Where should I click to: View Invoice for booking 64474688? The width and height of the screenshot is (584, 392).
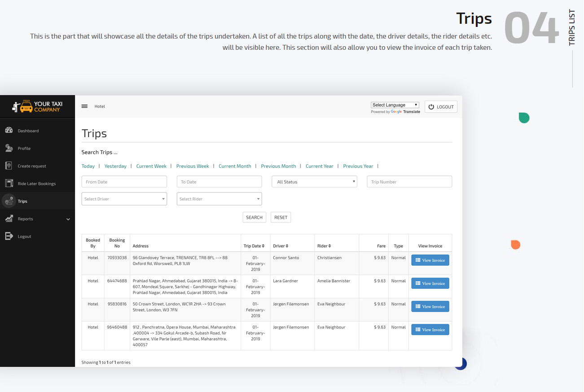point(430,283)
